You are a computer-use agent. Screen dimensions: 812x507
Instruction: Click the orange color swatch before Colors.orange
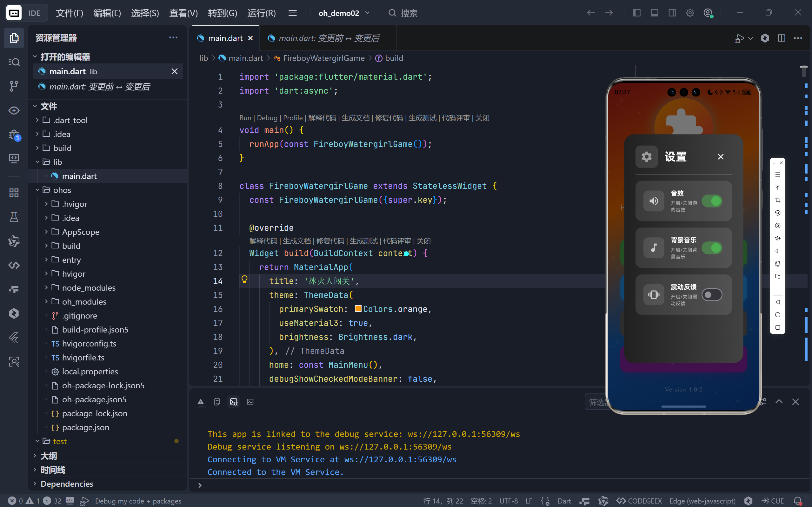358,308
